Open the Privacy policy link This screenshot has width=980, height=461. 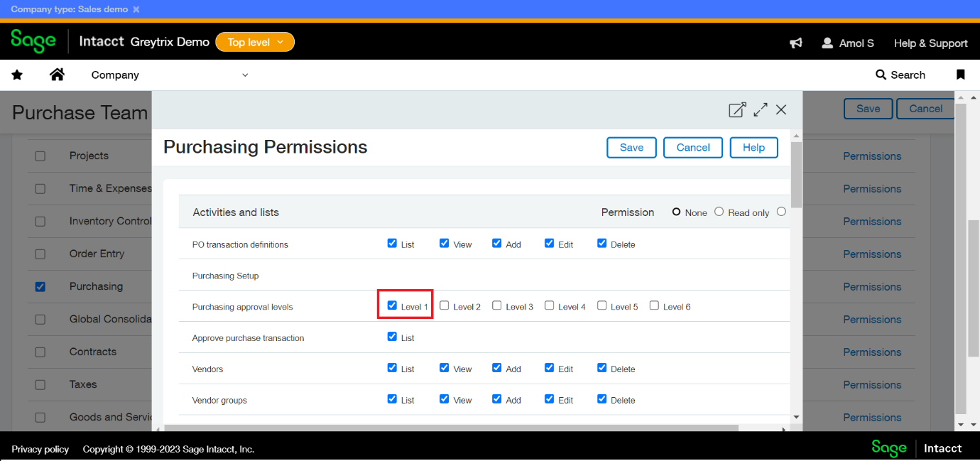point(40,449)
